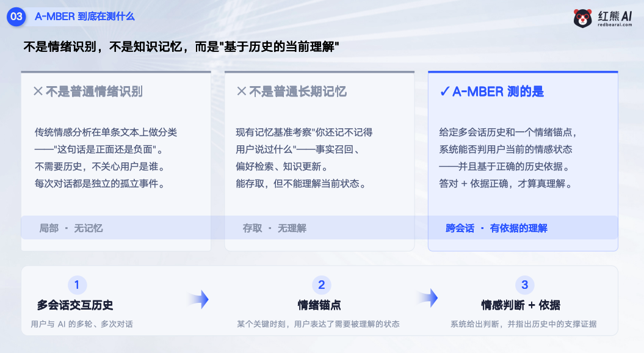Image resolution: width=644 pixels, height=353 pixels.
Task: Click the line 现有记忆基准考察"你还记不记得
Action: point(305,133)
